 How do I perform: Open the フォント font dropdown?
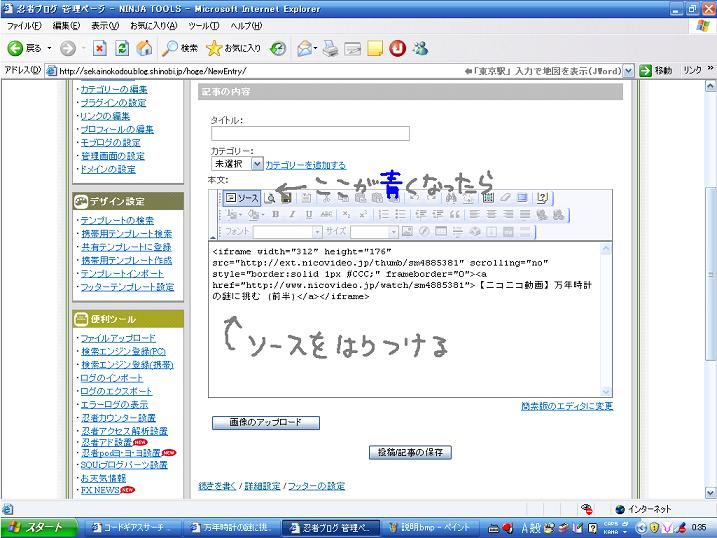(317, 232)
